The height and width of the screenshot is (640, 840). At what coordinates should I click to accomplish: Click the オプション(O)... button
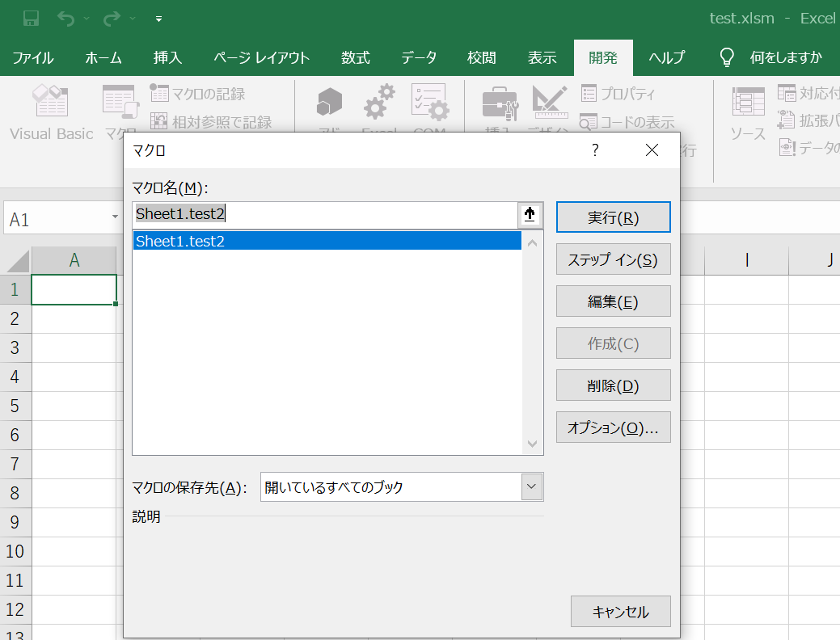pyautogui.click(x=614, y=427)
